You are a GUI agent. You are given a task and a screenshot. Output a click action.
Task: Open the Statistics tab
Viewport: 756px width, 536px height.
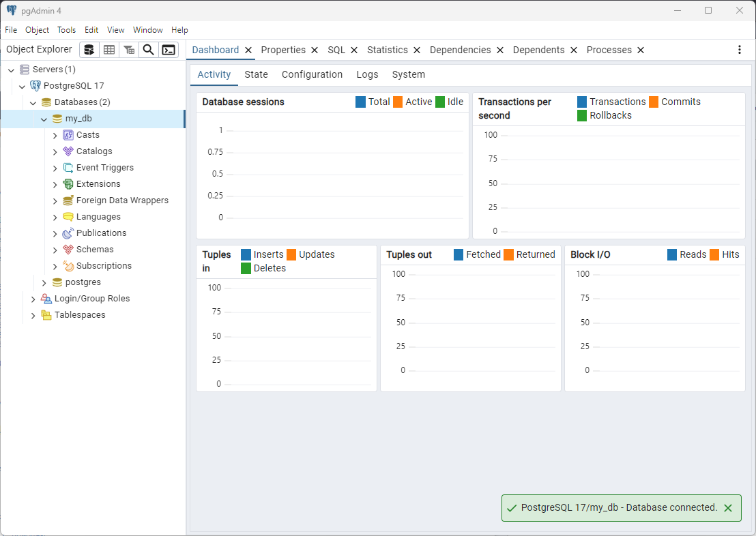[387, 50]
